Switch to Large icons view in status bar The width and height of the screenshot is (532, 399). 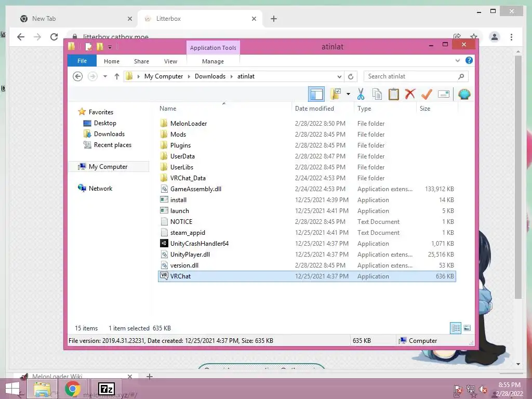pos(467,328)
